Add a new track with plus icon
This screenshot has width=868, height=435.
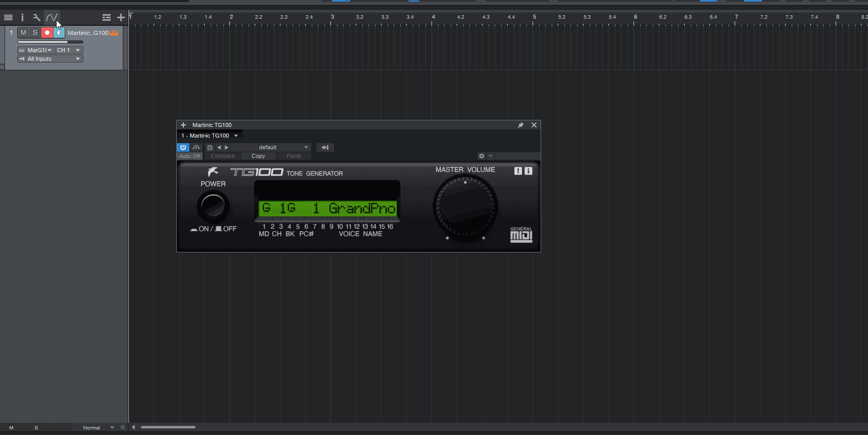coord(121,17)
